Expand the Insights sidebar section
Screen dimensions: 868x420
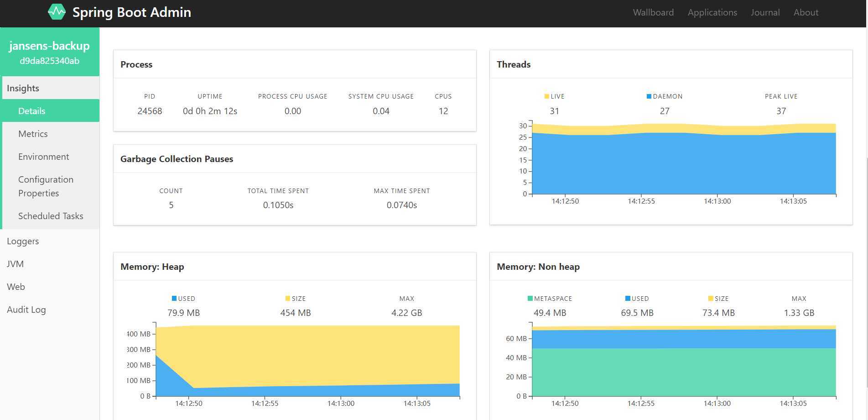tap(50, 88)
